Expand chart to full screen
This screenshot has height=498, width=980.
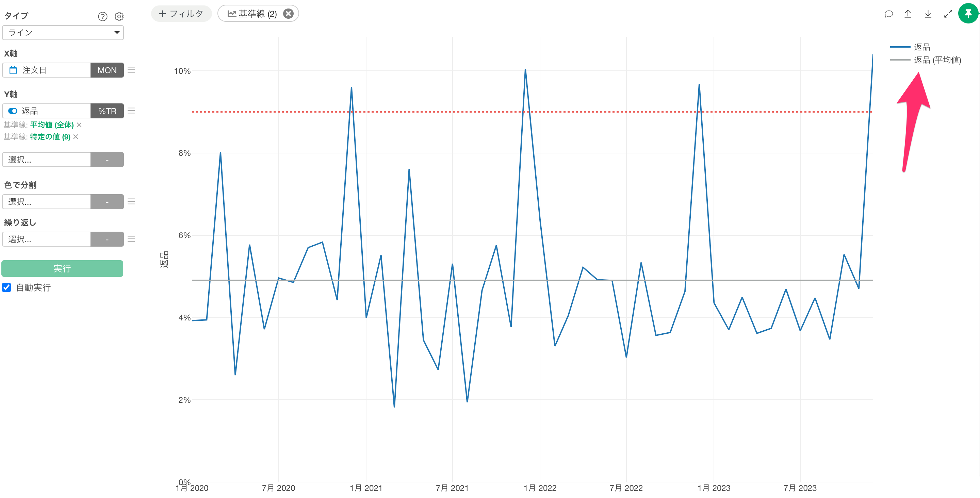[948, 14]
